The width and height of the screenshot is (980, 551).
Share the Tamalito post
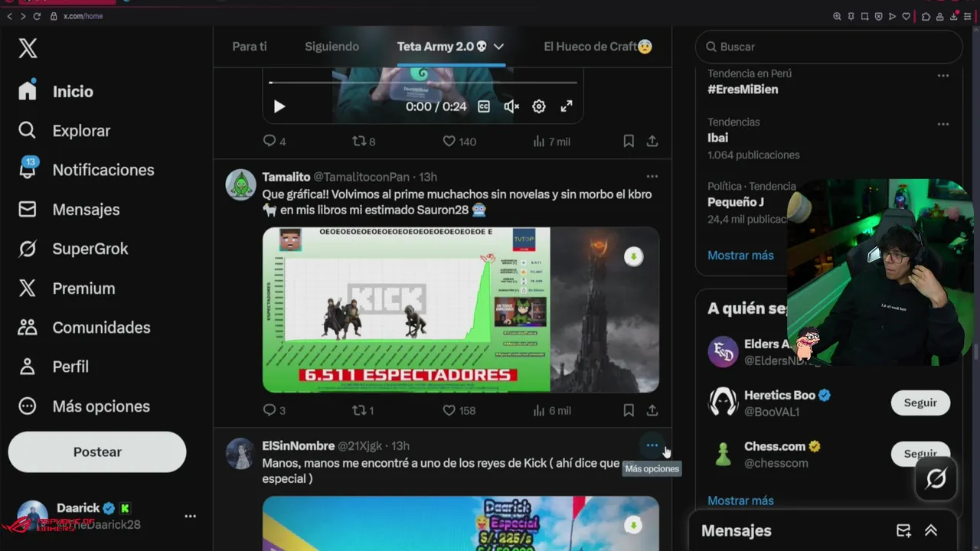pyautogui.click(x=652, y=410)
